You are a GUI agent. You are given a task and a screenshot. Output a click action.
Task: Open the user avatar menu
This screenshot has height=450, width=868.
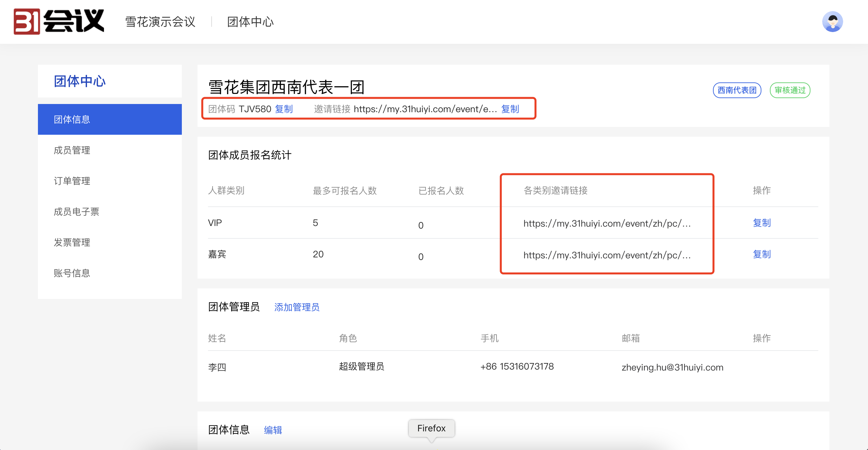pos(832,22)
